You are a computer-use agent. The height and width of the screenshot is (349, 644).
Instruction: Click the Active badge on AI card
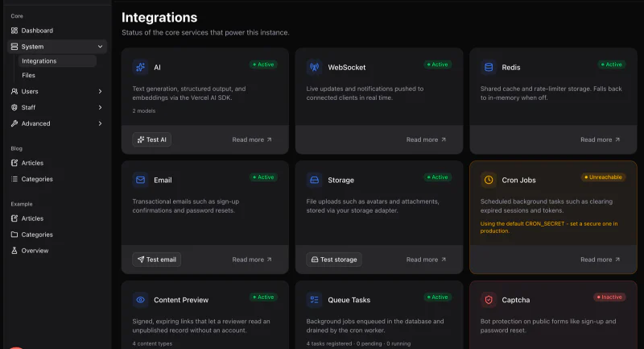263,64
